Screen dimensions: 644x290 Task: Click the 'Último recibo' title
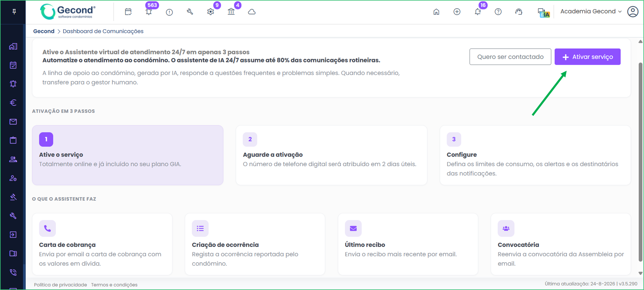point(365,245)
